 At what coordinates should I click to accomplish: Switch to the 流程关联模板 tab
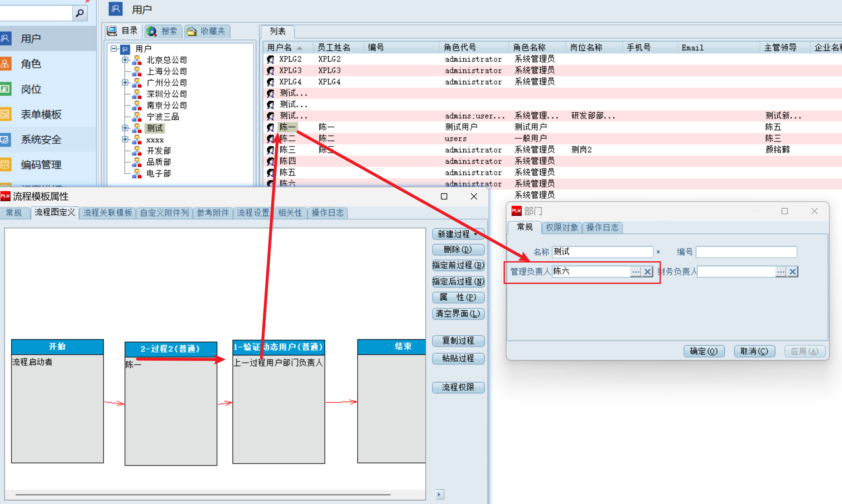coord(108,213)
